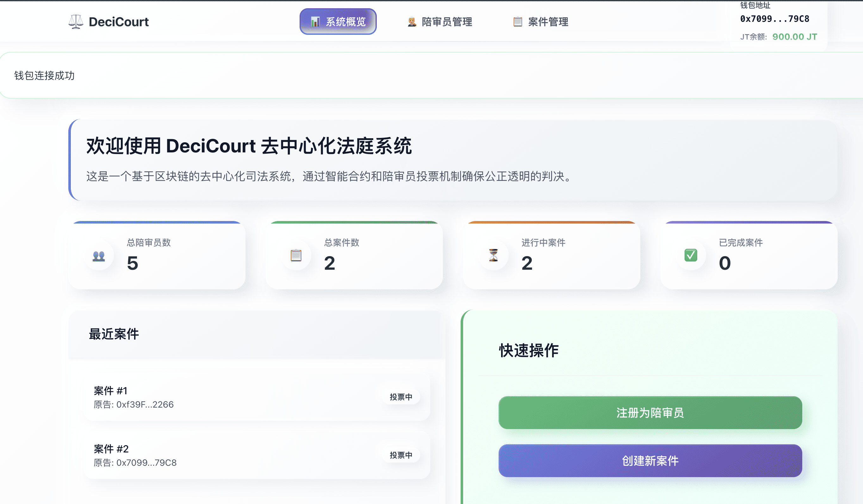Click the green checkmark icon in 已完成案件 card
Viewport: 863px width, 504px height.
pyautogui.click(x=691, y=255)
